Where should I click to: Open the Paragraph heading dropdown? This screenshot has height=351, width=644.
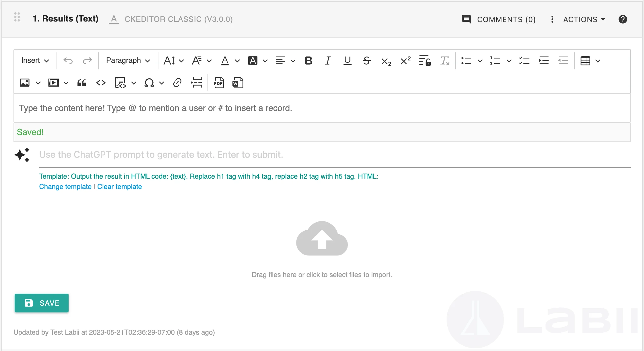coord(128,61)
